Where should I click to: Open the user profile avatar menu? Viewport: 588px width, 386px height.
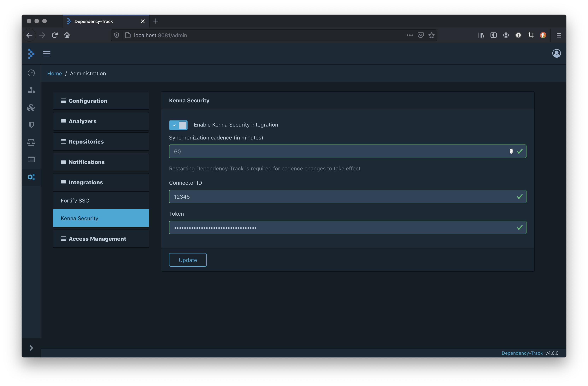[x=556, y=53]
